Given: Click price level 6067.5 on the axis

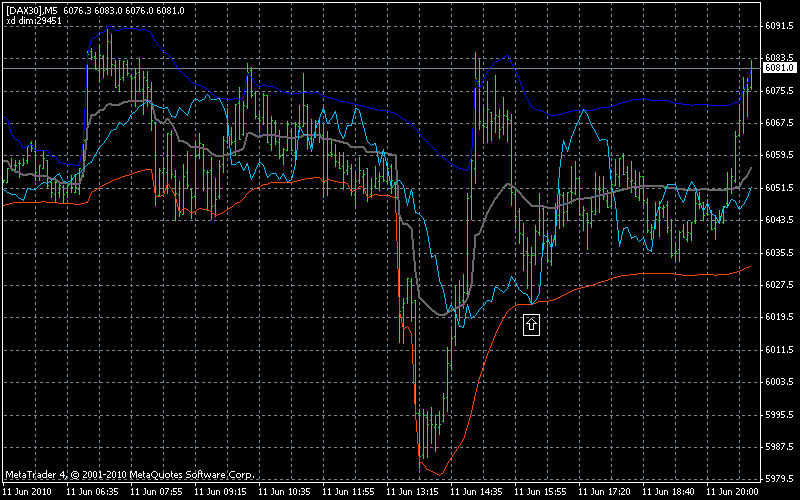Looking at the screenshot, I should [779, 122].
